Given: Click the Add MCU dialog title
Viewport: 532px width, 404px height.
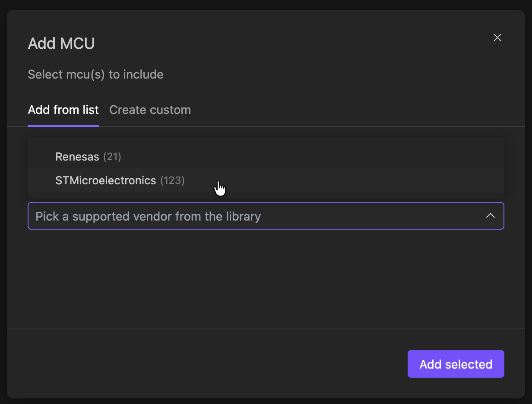Looking at the screenshot, I should [x=61, y=44].
